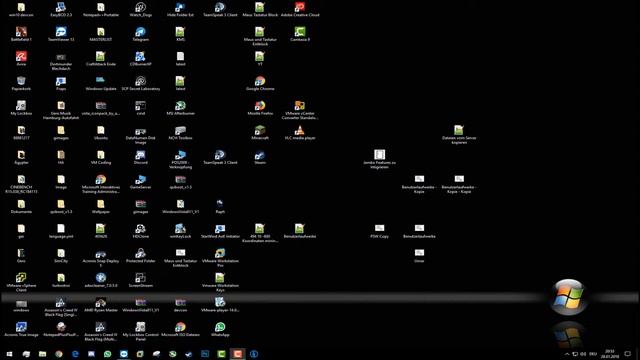Select the ScreenStream shortcut

click(140, 280)
